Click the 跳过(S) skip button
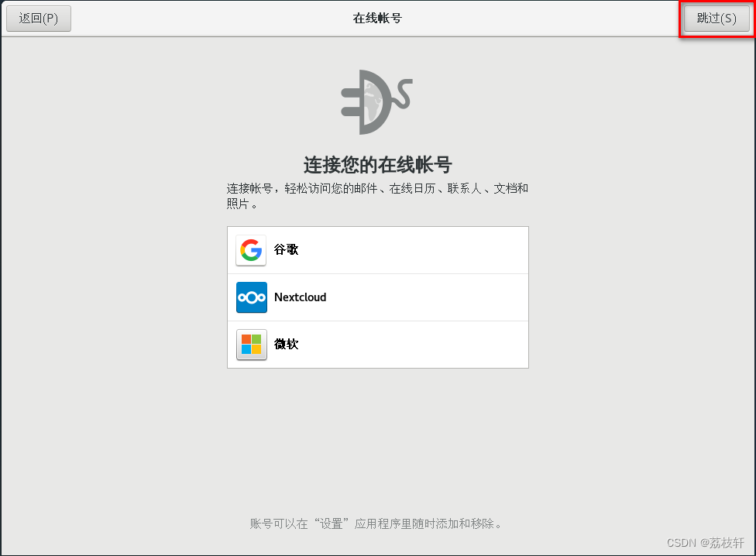Screen dimensions: 756x556 716,19
